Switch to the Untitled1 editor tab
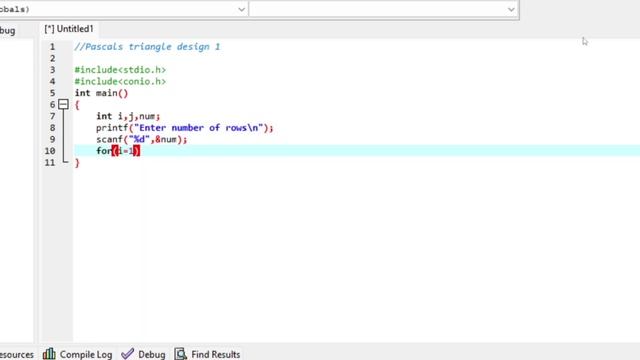This screenshot has width=640, height=360. (x=69, y=29)
